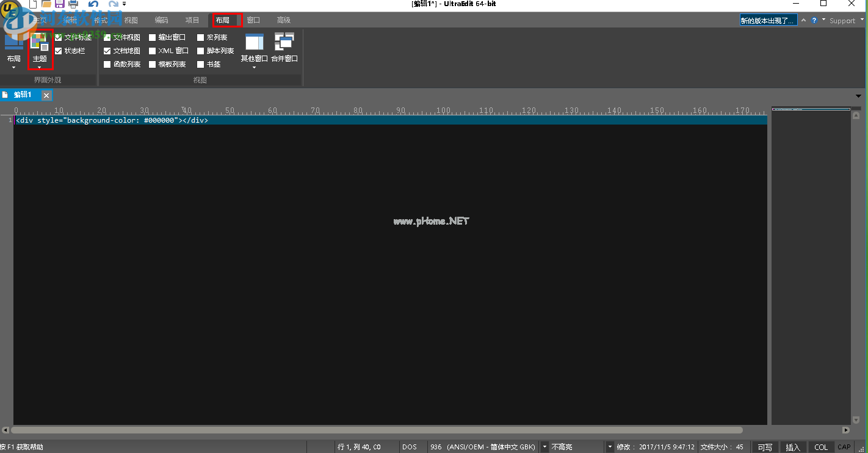The height and width of the screenshot is (453, 868).
Task: Click the 插入 insert mode button
Action: point(792,447)
